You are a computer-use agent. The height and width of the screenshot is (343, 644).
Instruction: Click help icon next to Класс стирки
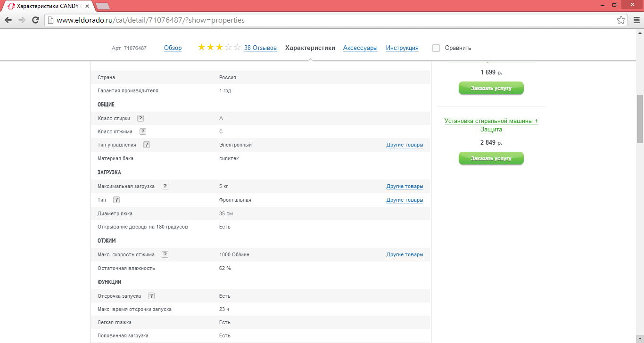pos(140,118)
